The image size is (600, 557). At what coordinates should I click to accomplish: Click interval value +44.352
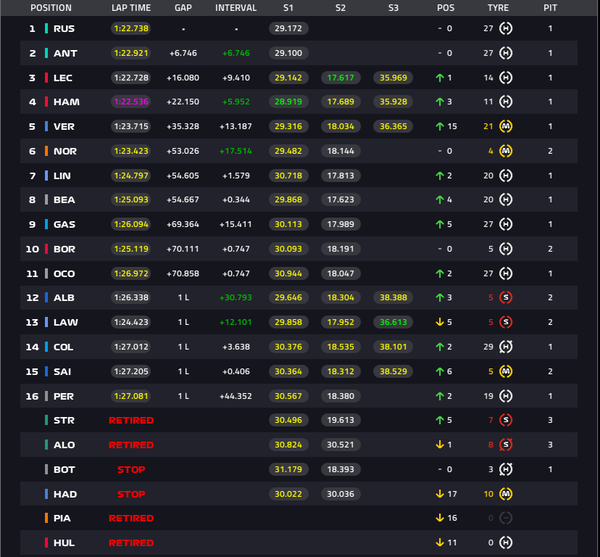[236, 396]
